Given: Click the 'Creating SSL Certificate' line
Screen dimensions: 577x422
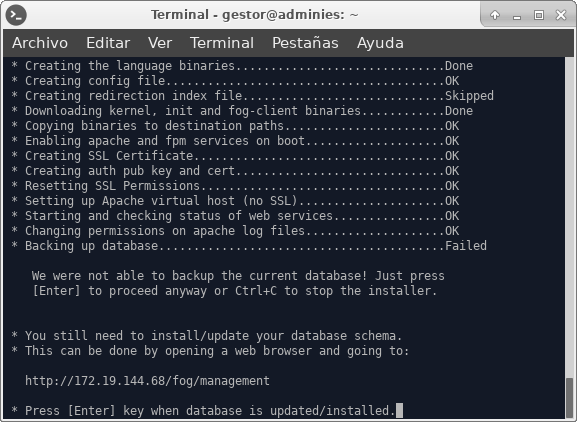Looking at the screenshot, I should tap(235, 156).
